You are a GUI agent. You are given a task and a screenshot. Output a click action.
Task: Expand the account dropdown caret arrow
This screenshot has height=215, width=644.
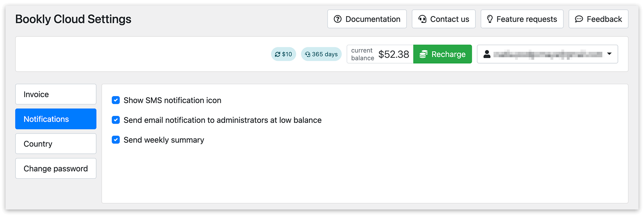(x=609, y=54)
